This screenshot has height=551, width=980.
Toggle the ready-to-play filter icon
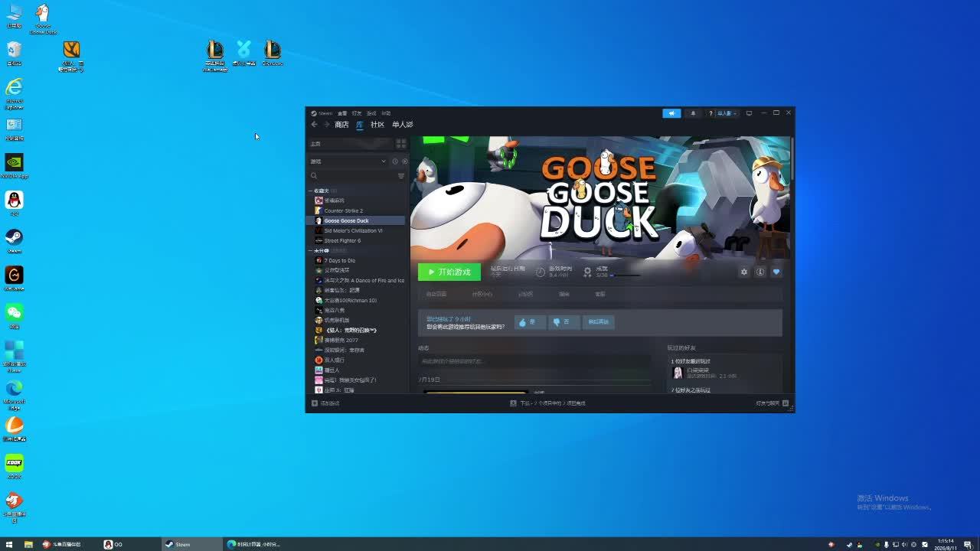pyautogui.click(x=405, y=161)
